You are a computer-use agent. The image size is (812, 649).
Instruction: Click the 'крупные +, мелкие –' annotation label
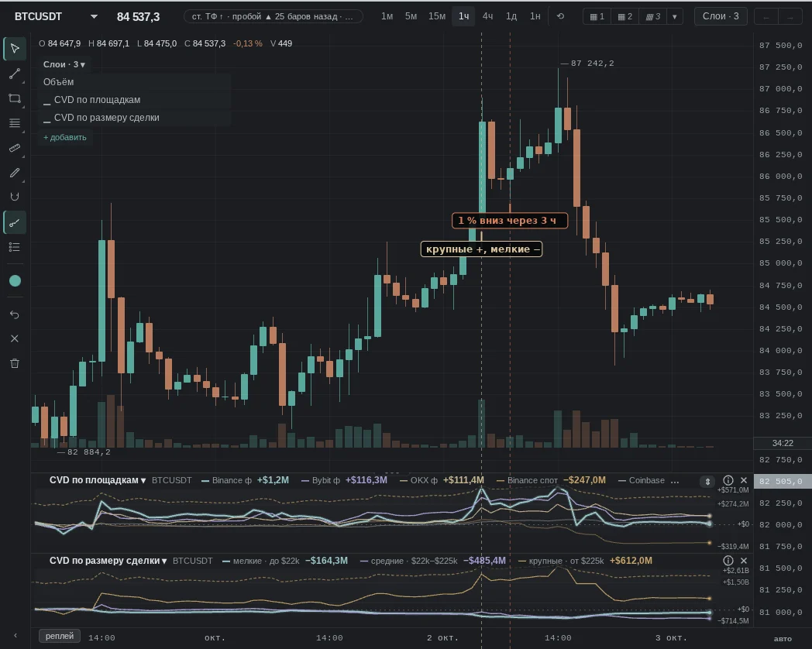pos(482,249)
